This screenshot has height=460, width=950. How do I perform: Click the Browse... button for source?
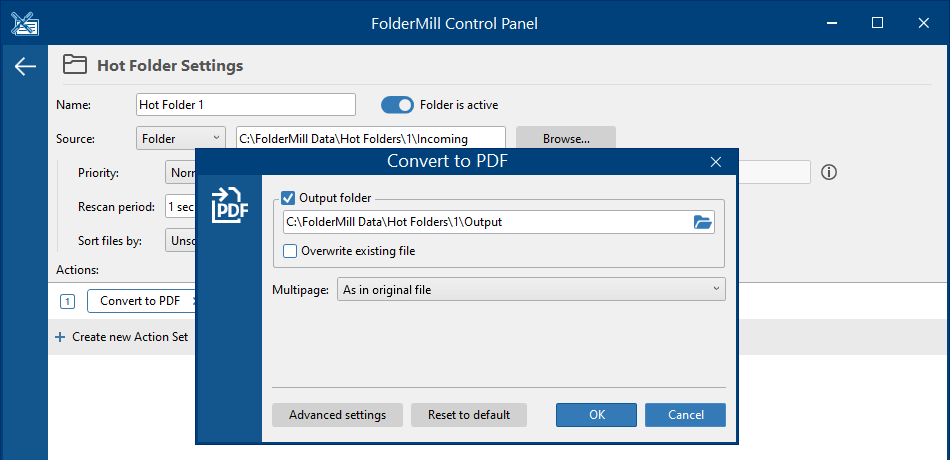click(565, 139)
